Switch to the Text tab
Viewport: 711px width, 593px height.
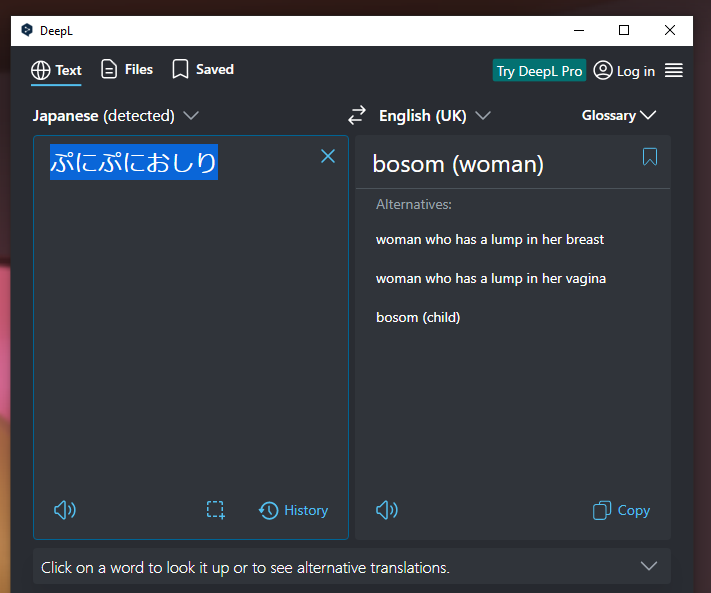tap(56, 70)
